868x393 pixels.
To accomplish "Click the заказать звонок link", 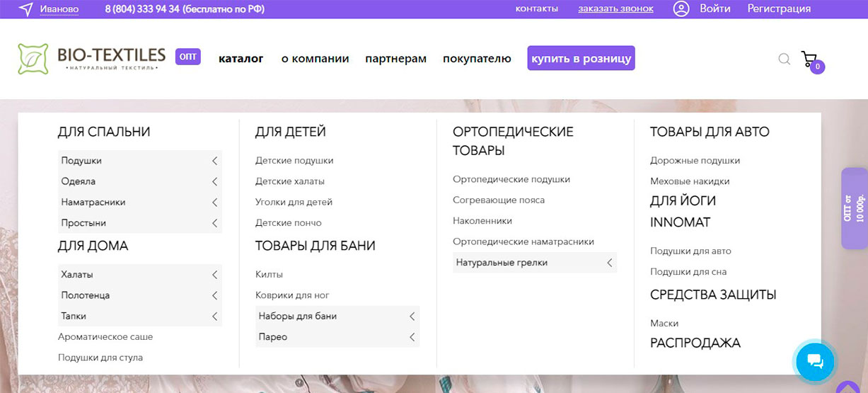I will coord(615,8).
